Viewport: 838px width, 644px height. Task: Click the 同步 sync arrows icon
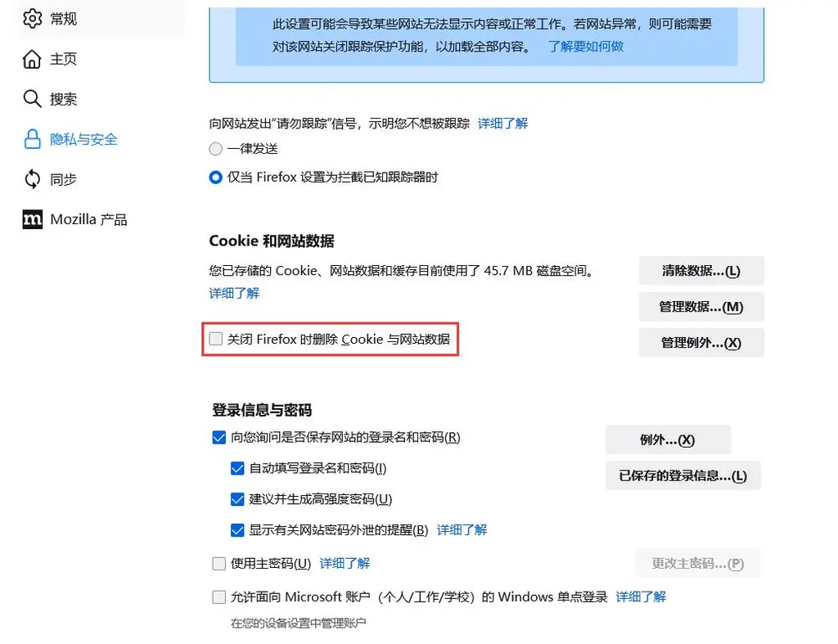(x=32, y=179)
